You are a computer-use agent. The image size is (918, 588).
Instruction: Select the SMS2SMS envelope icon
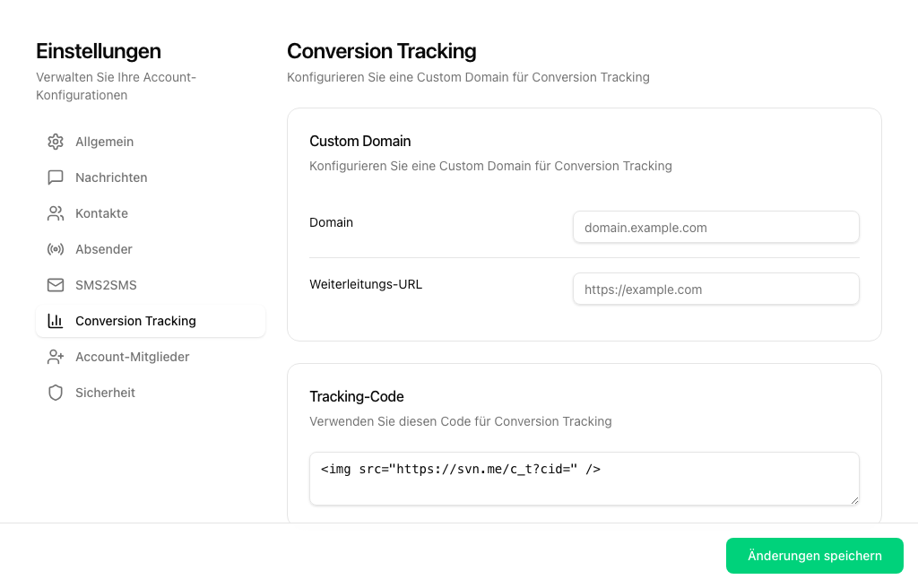click(56, 285)
